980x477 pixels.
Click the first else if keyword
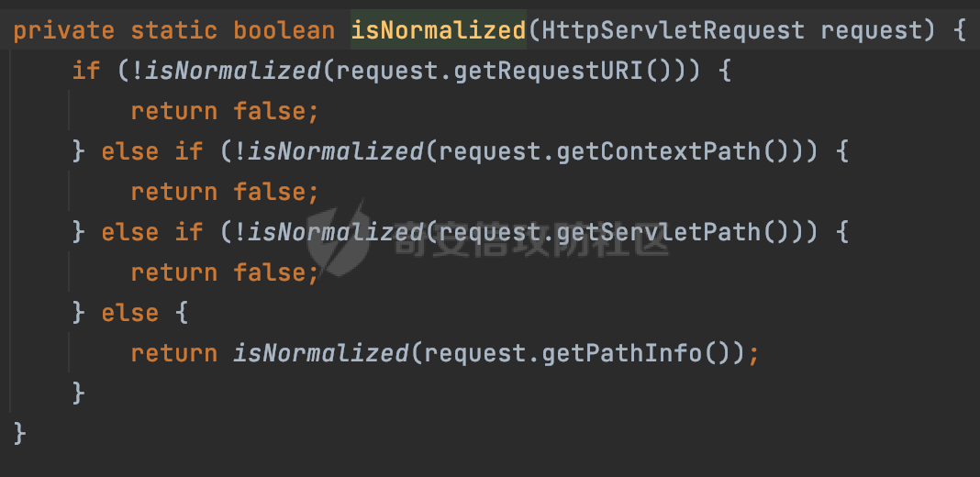click(152, 151)
